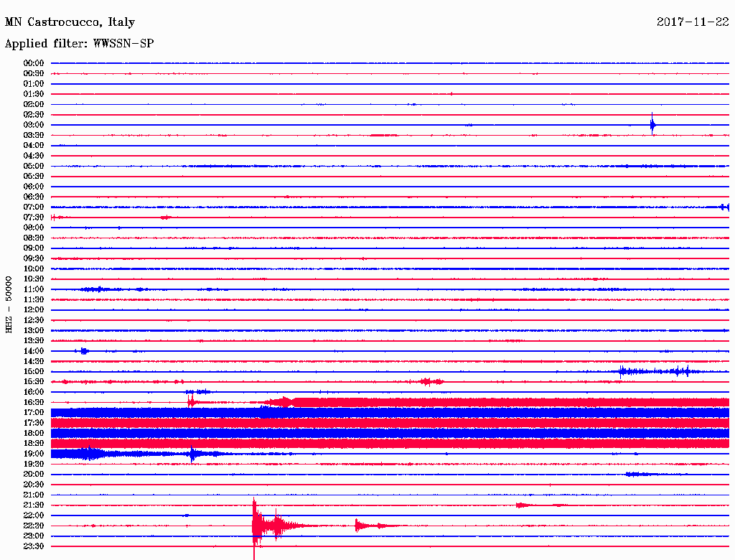Click the 19:00 time label

[34, 454]
